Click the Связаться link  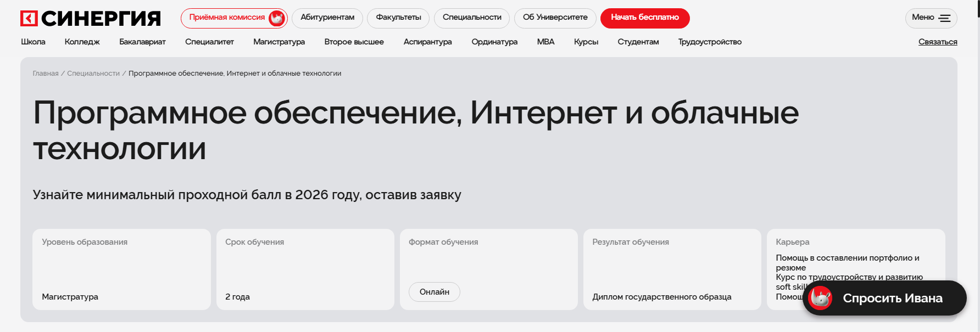(938, 42)
